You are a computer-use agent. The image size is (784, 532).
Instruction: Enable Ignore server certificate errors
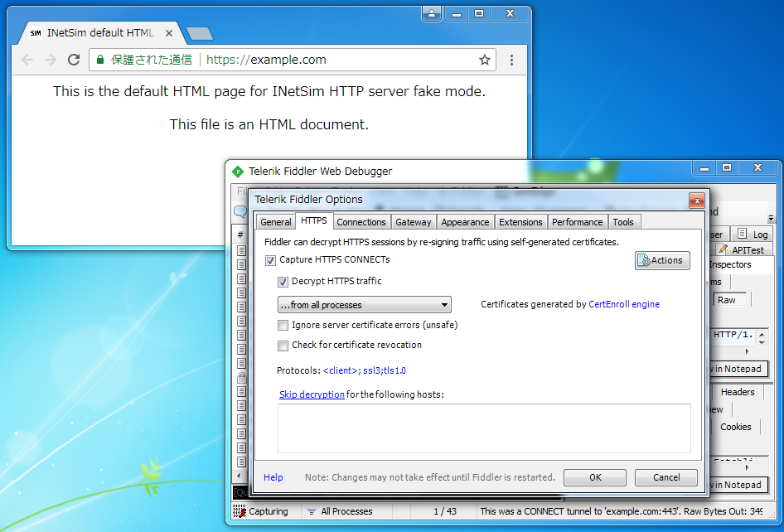pos(283,326)
